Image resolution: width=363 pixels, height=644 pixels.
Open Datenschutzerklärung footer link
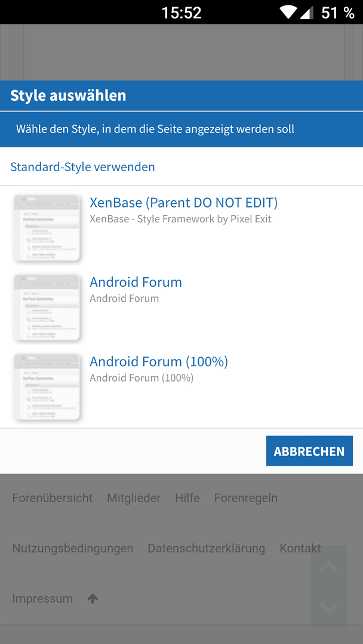click(x=207, y=549)
